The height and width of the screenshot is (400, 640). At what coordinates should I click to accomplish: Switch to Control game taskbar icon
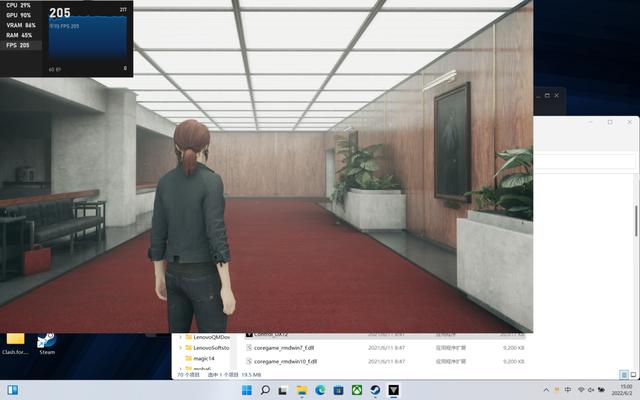click(x=393, y=390)
